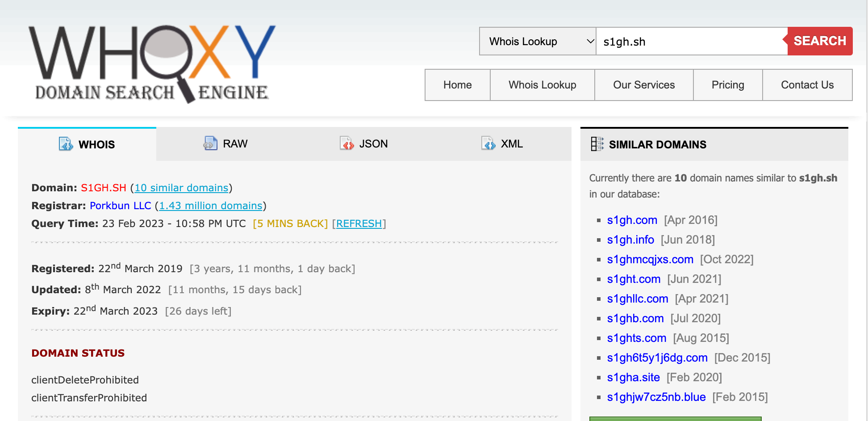Open the 1.43 million domains link
Viewport: 868px width, 421px height.
click(x=210, y=206)
